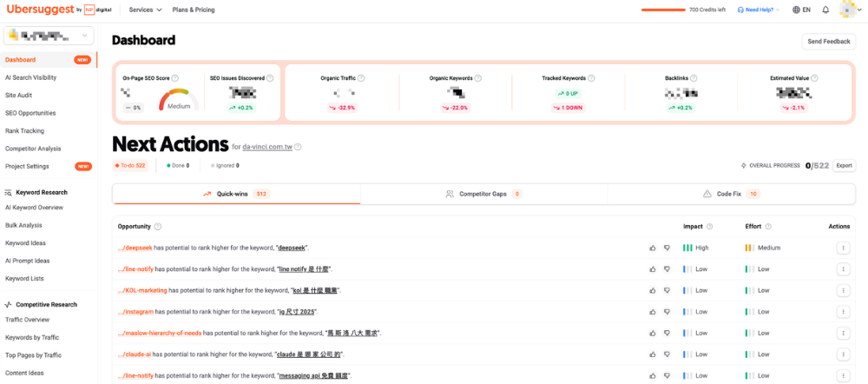Thumbs up the KOL-marketing opportunity

pos(653,290)
